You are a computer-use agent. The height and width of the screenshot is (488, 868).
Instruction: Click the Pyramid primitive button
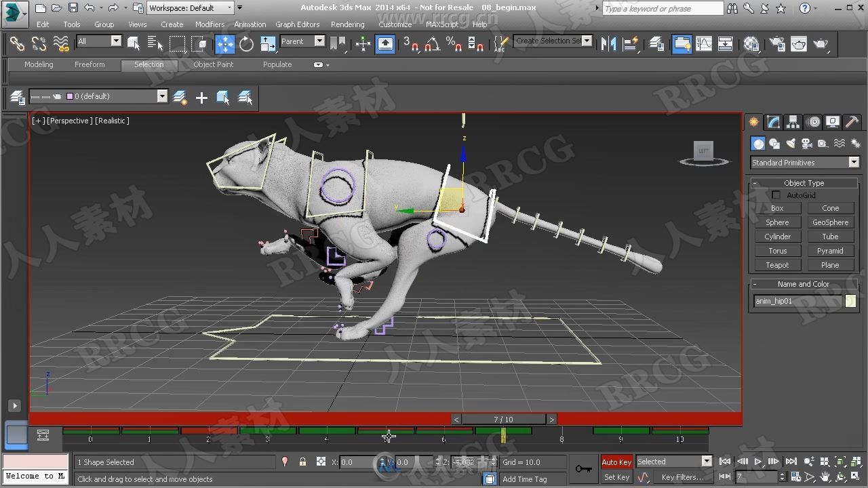pyautogui.click(x=830, y=251)
